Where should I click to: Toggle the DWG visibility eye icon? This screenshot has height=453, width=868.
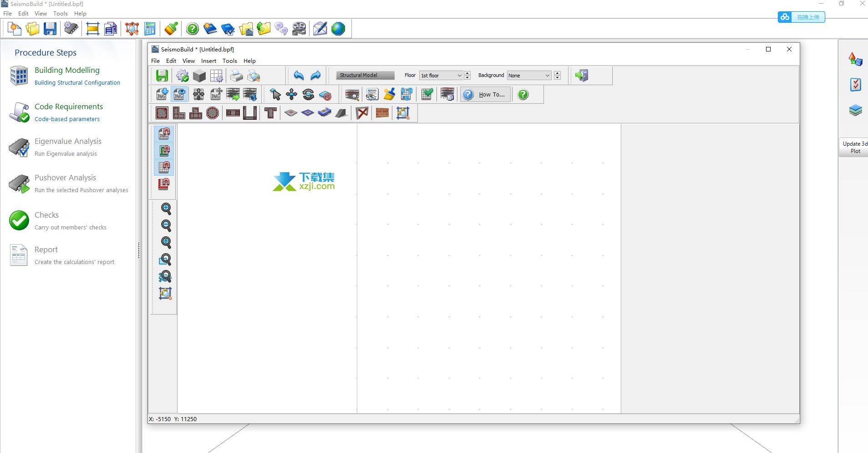pyautogui.click(x=179, y=94)
